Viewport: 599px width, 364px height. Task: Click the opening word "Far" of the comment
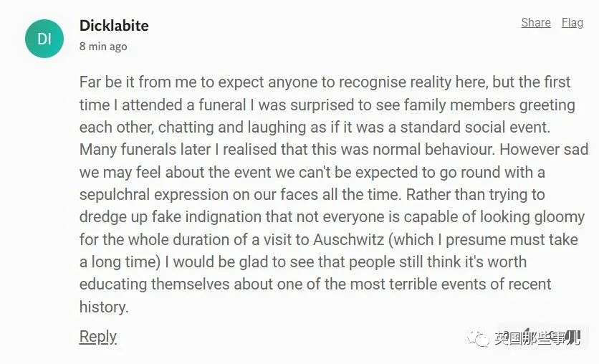[x=90, y=82]
